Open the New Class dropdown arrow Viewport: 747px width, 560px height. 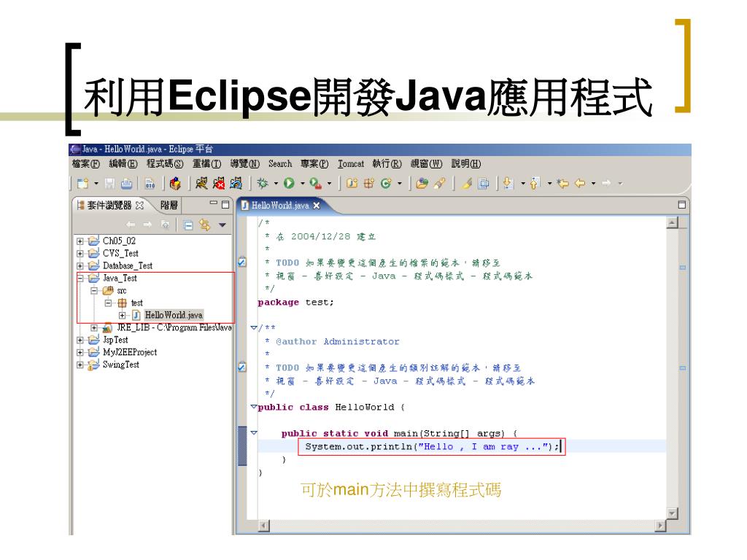399,183
